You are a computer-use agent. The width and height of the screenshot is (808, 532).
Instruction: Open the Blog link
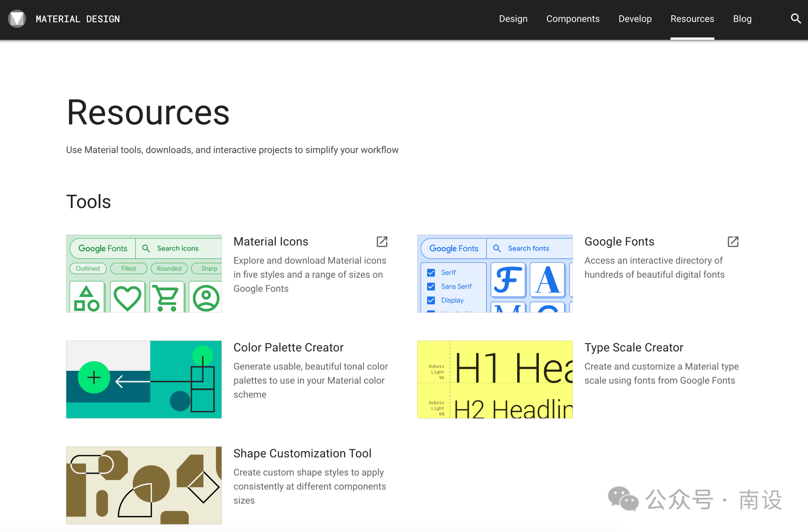coord(742,19)
